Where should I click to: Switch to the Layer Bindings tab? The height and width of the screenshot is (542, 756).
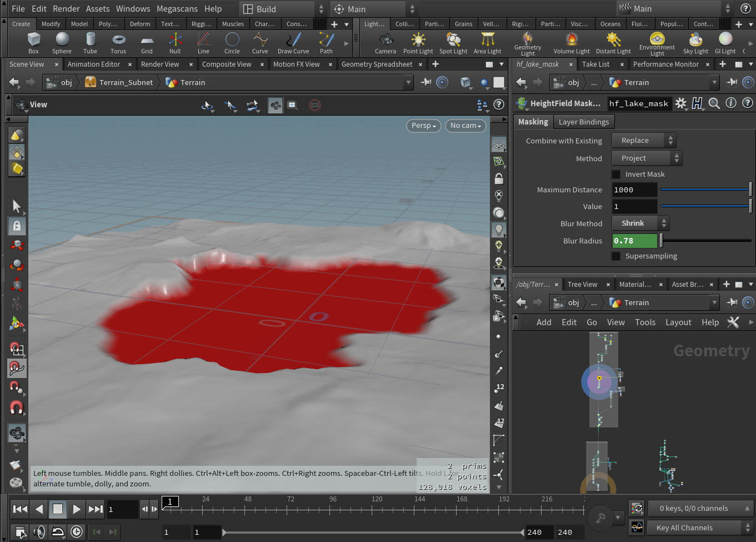tap(584, 121)
